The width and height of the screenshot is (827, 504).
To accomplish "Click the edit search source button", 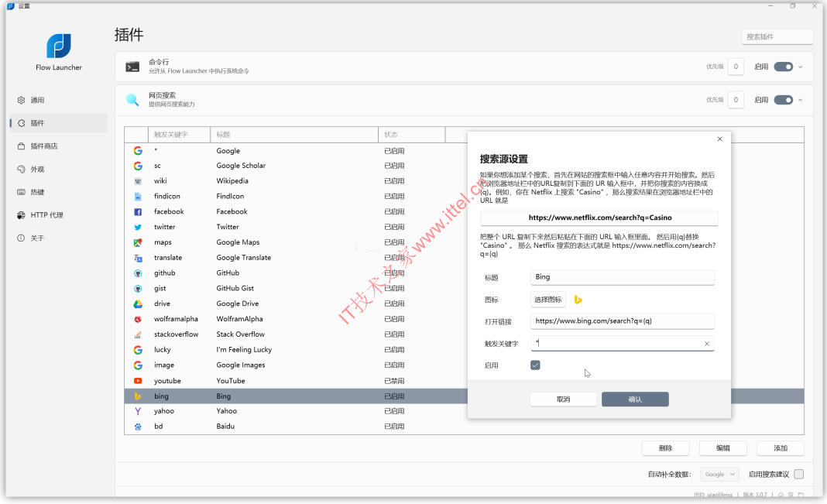I will click(x=723, y=448).
